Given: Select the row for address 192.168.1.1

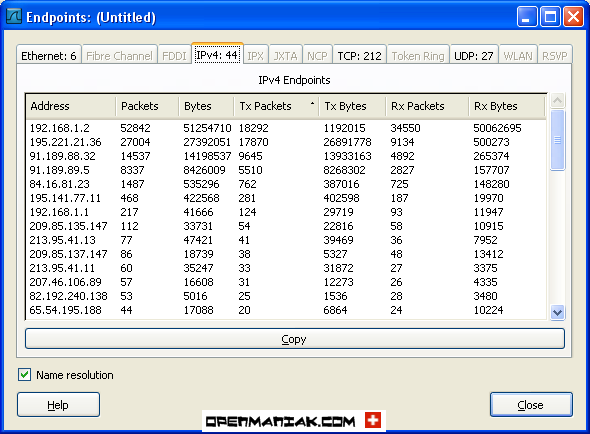Looking at the screenshot, I should pyautogui.click(x=286, y=212).
